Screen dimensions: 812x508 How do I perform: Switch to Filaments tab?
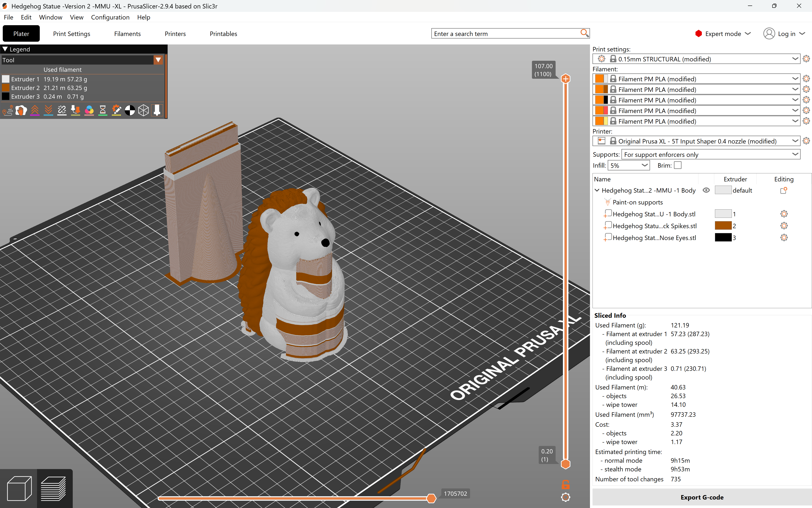127,34
